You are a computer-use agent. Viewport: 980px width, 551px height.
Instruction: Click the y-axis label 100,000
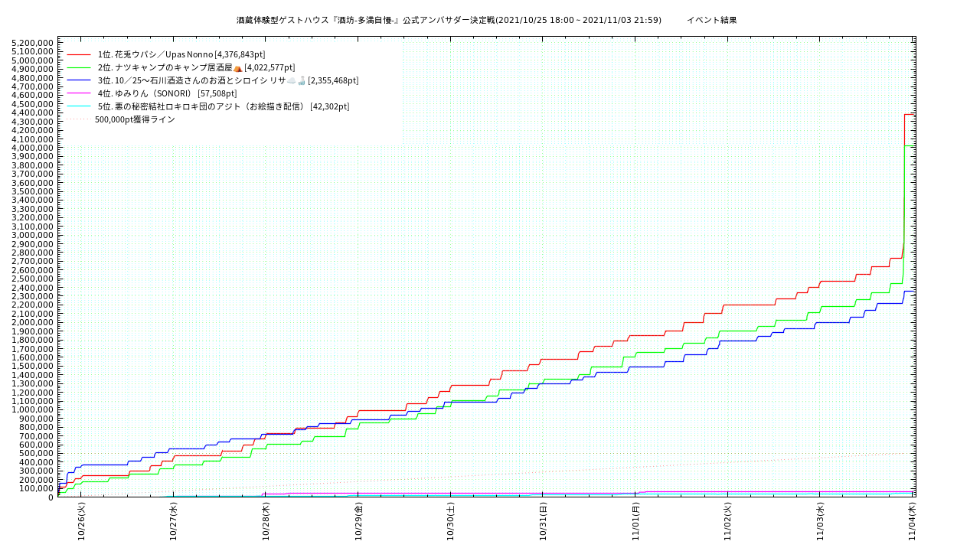tap(37, 488)
